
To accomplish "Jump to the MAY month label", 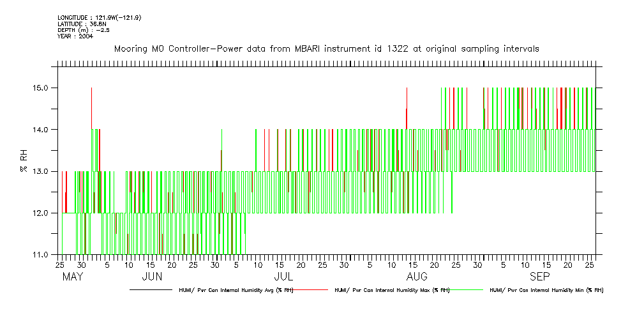I will [x=73, y=277].
